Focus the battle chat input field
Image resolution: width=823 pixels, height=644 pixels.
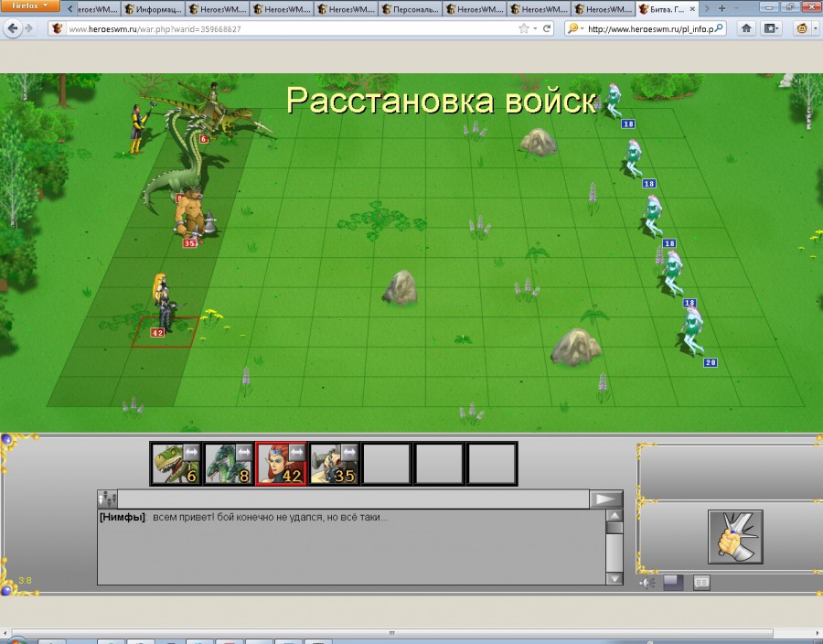(x=353, y=499)
